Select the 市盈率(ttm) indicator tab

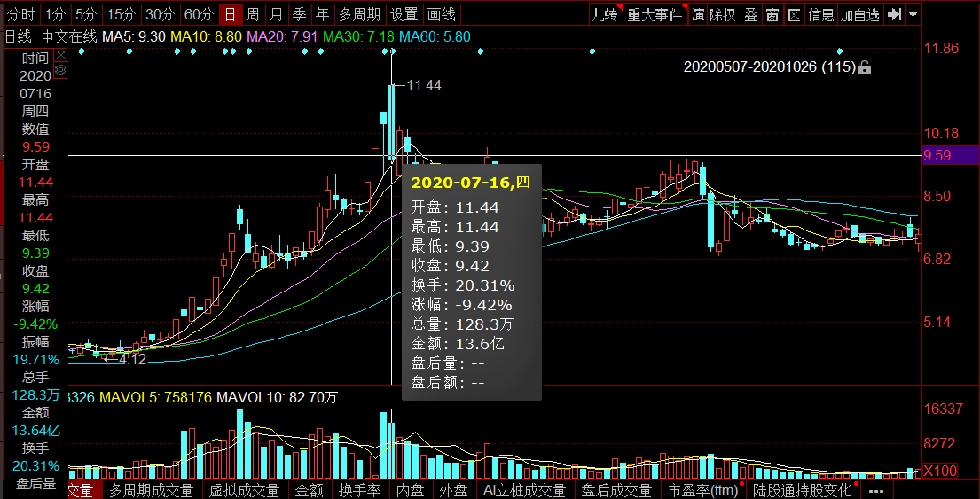coord(703,490)
